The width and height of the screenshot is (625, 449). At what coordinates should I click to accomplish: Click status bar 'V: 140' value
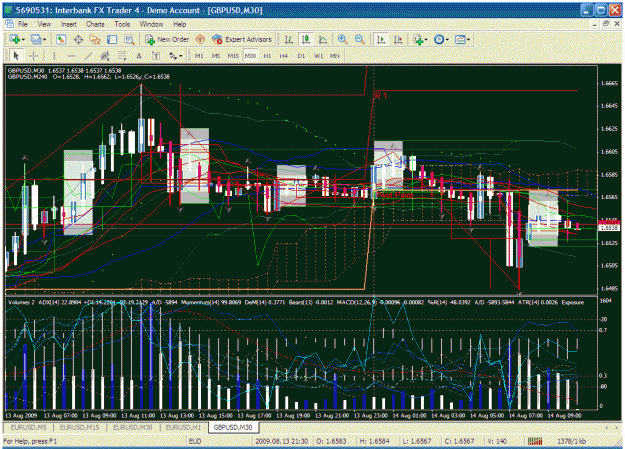tap(497, 441)
